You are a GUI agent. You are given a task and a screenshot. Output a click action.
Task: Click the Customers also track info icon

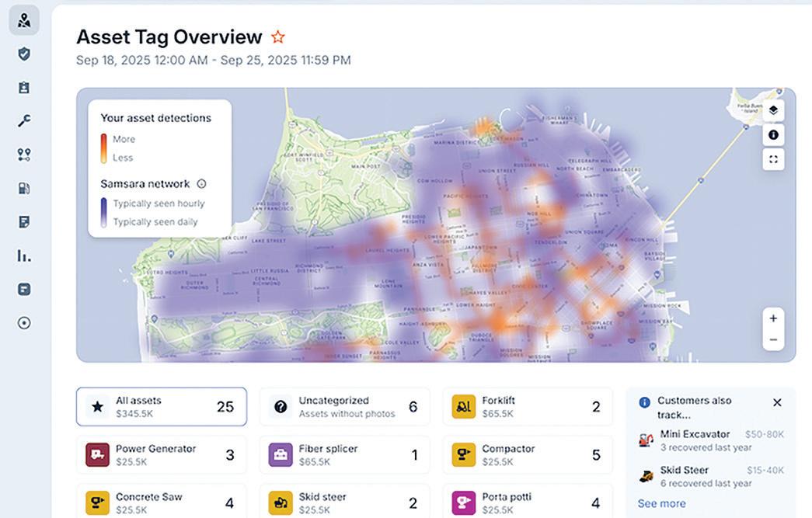tap(644, 402)
